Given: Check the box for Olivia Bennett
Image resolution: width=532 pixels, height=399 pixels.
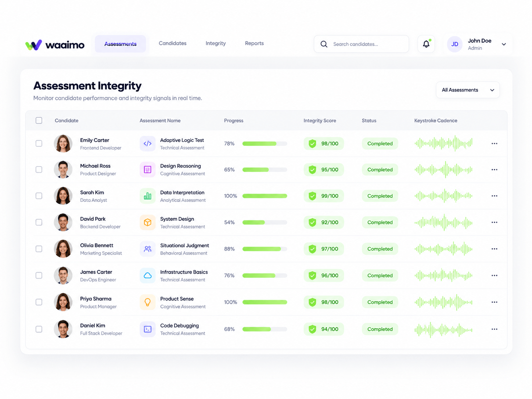Looking at the screenshot, I should (39, 249).
